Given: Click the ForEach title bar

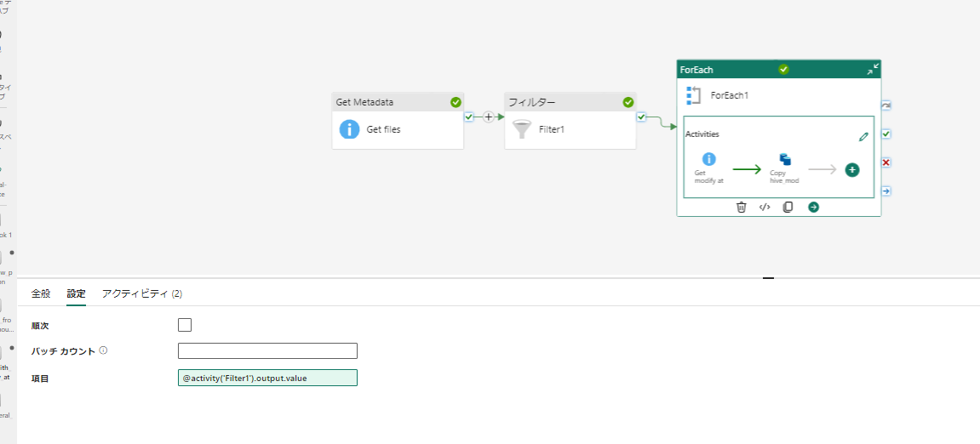Looking at the screenshot, I should click(779, 69).
